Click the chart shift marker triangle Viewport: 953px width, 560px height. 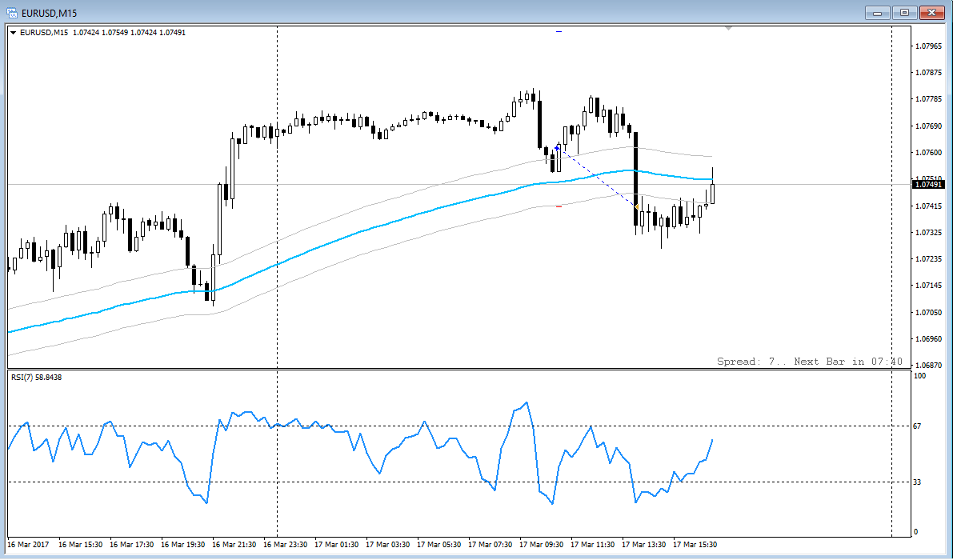pyautogui.click(x=728, y=28)
